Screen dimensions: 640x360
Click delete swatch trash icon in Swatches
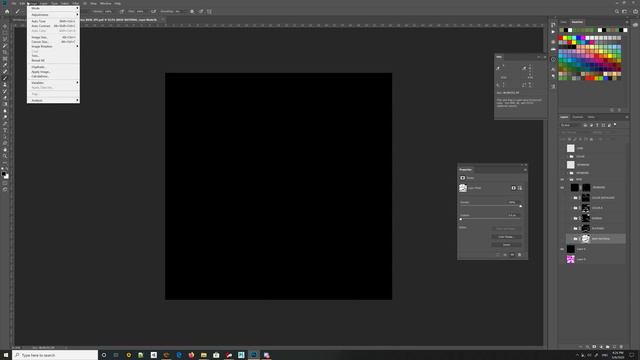click(620, 110)
